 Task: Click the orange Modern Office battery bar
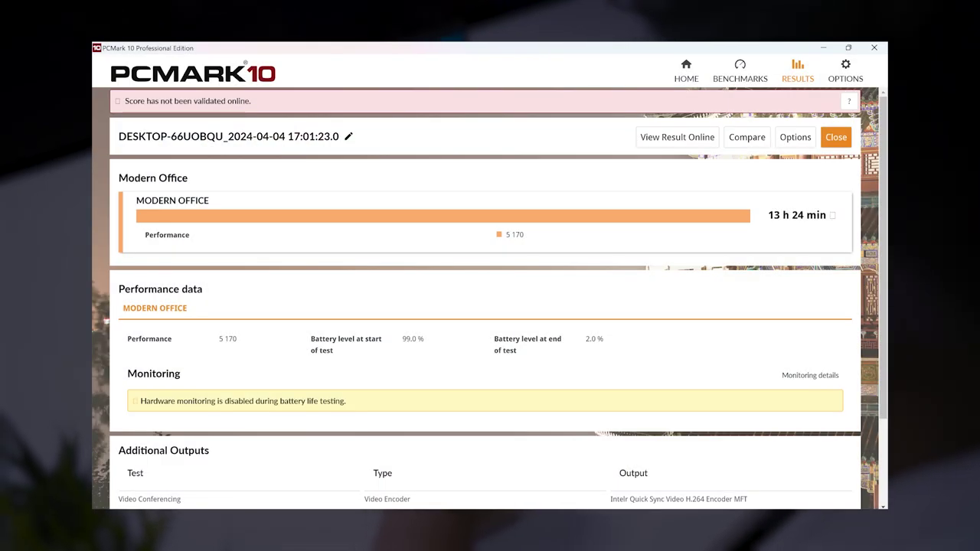443,217
